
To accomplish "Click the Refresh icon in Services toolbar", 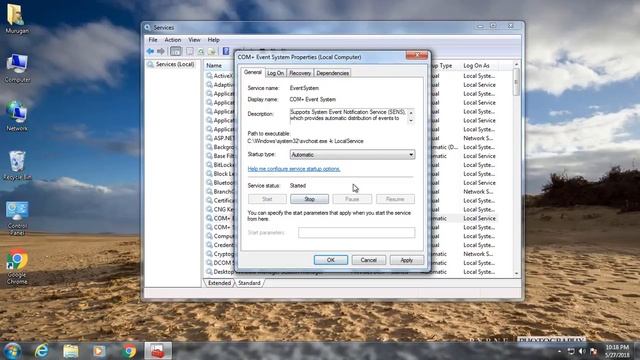I will [x=201, y=51].
